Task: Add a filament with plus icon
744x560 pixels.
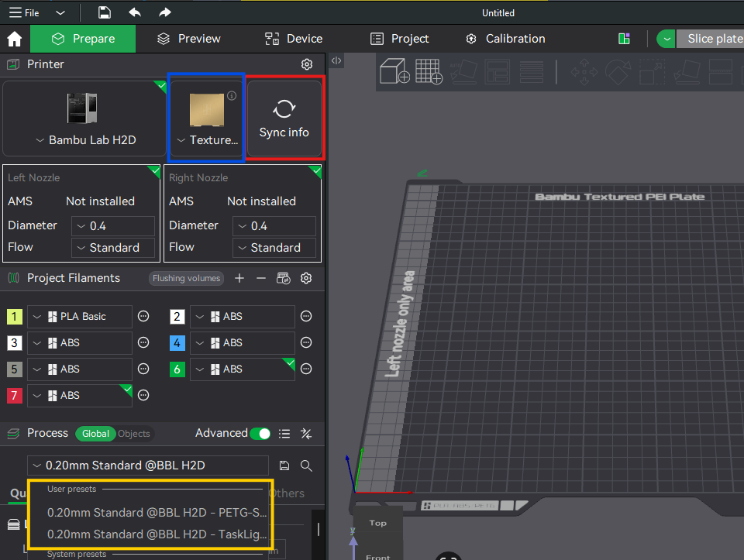Action: [239, 278]
